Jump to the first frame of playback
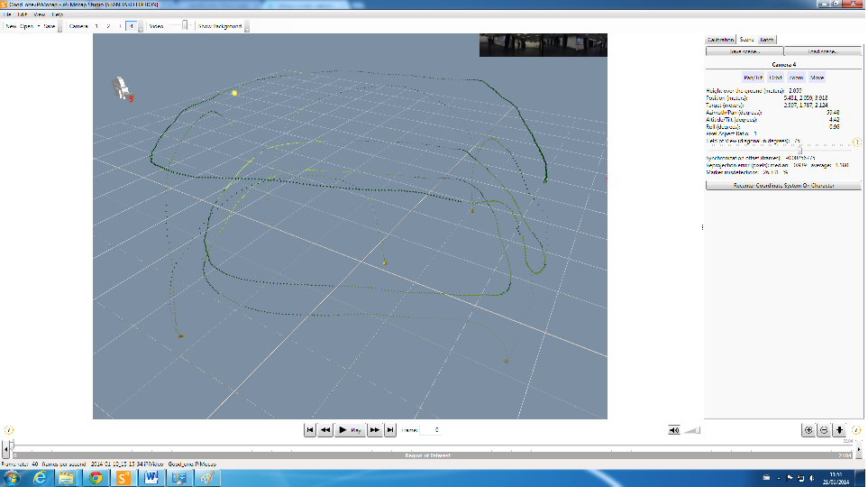 coord(309,430)
